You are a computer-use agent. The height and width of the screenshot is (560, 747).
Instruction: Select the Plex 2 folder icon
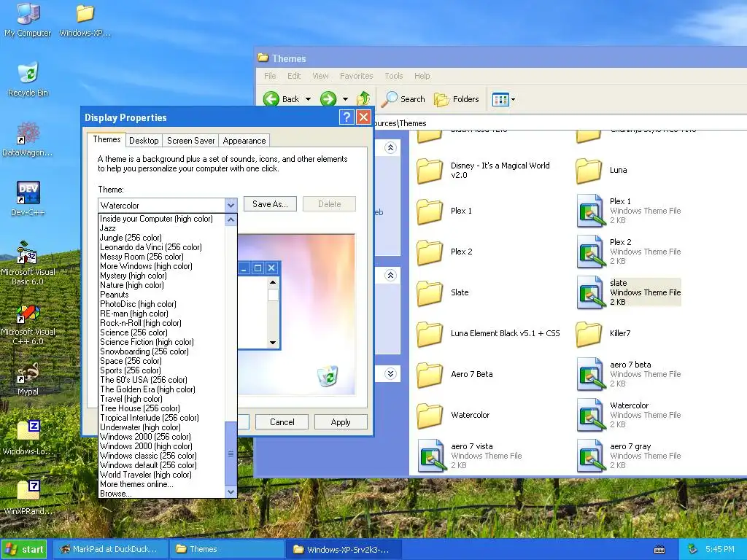[430, 252]
